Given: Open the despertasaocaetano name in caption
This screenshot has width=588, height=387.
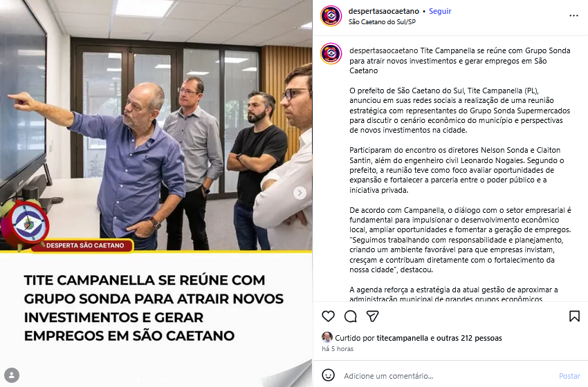Looking at the screenshot, I should 384,50.
